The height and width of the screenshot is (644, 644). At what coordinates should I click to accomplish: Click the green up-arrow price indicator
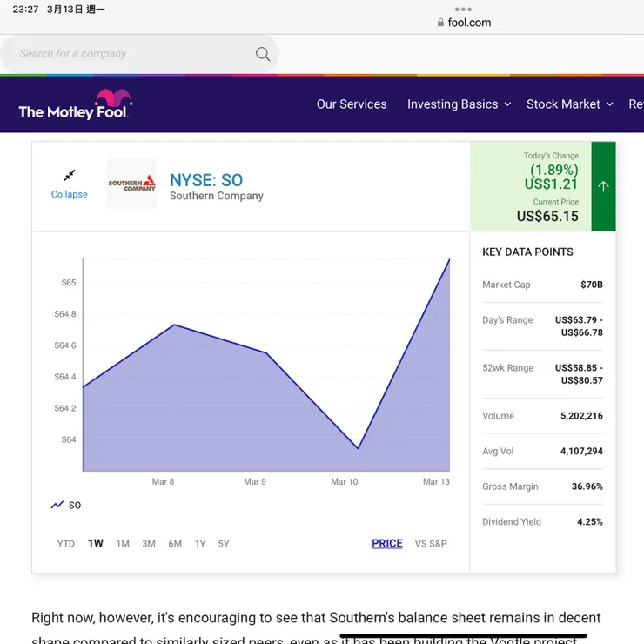[603, 186]
